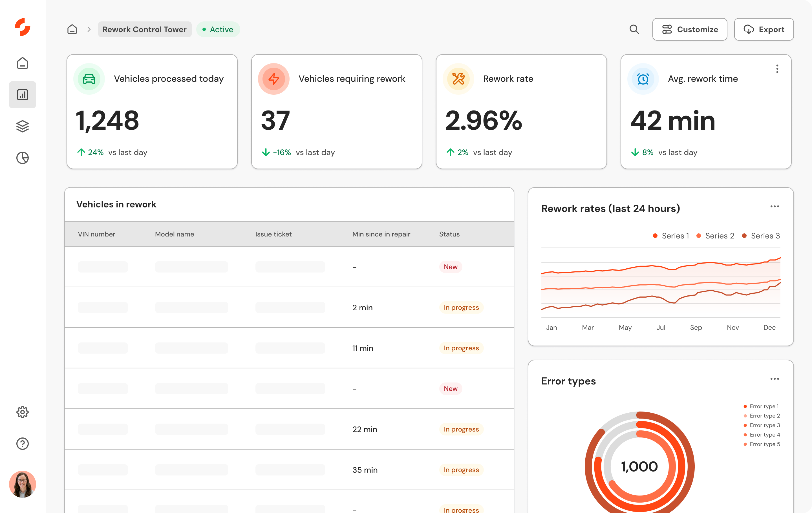
Task: Sort by VIN number column header
Action: click(x=96, y=234)
